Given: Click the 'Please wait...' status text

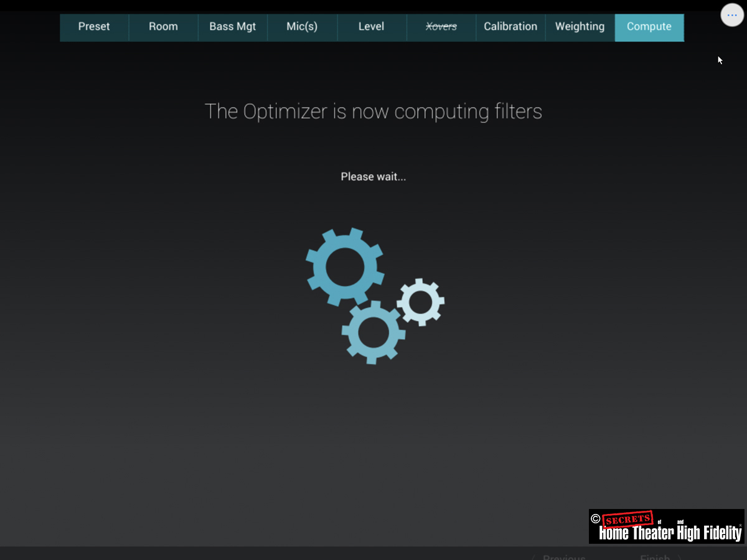Looking at the screenshot, I should [373, 177].
